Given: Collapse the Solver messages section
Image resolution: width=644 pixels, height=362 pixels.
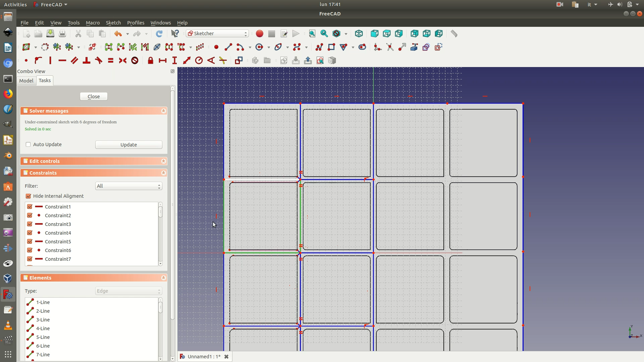Looking at the screenshot, I should pyautogui.click(x=163, y=111).
